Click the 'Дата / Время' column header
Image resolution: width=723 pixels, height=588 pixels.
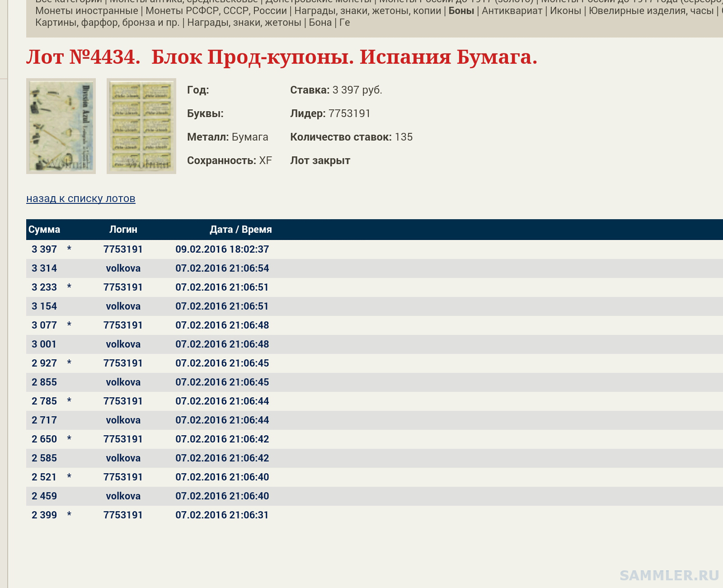click(x=241, y=229)
